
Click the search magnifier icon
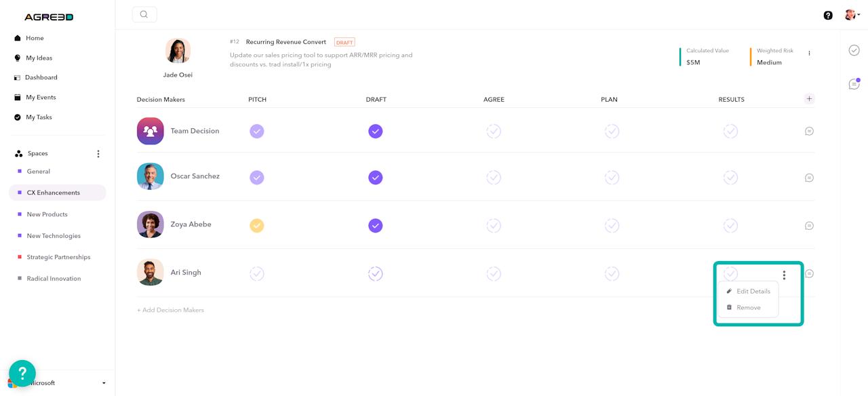[x=144, y=14]
